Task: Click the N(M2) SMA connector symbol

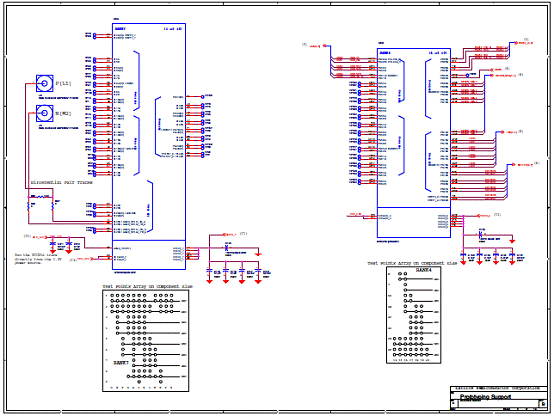Action: [45, 113]
